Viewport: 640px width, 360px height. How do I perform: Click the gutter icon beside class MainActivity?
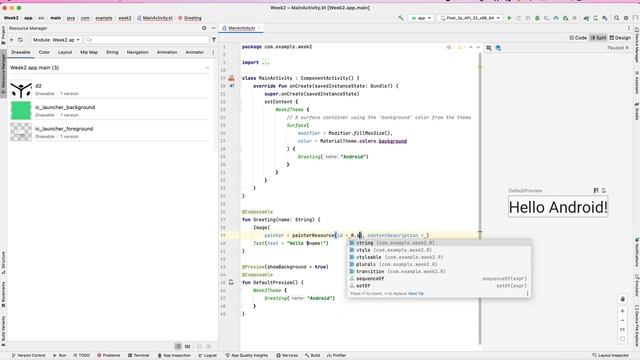(x=231, y=78)
